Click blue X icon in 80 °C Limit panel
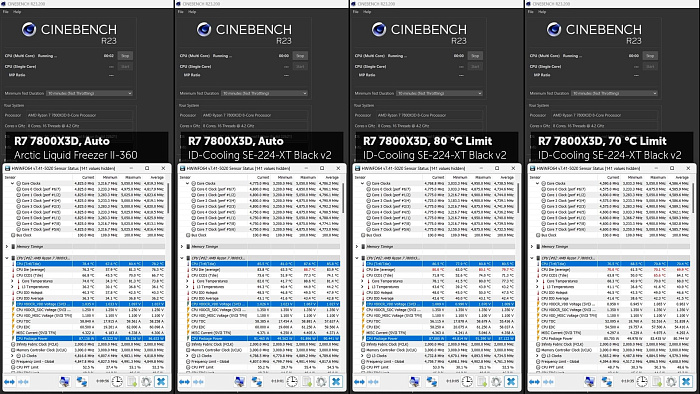This screenshot has width=700, height=394. (x=511, y=382)
